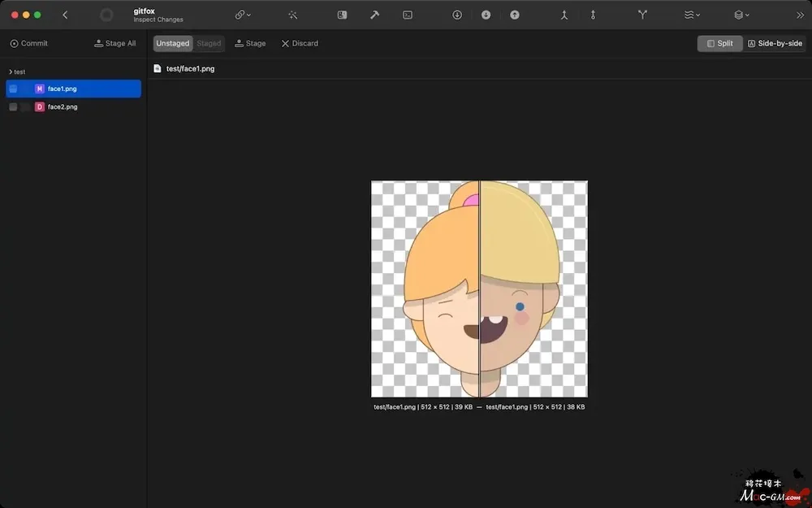Click the split divider on the face image
Screen dimensions: 812x508
pyautogui.click(x=480, y=289)
